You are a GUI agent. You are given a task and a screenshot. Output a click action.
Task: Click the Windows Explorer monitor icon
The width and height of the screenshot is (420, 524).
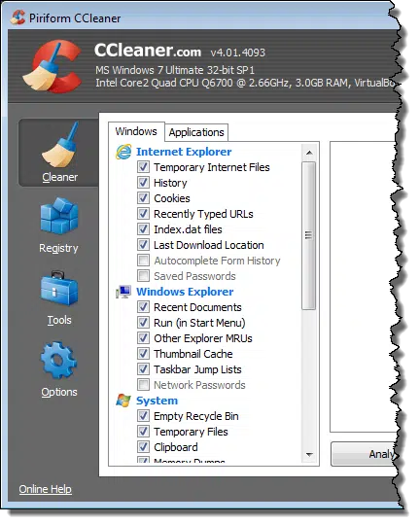tap(123, 292)
